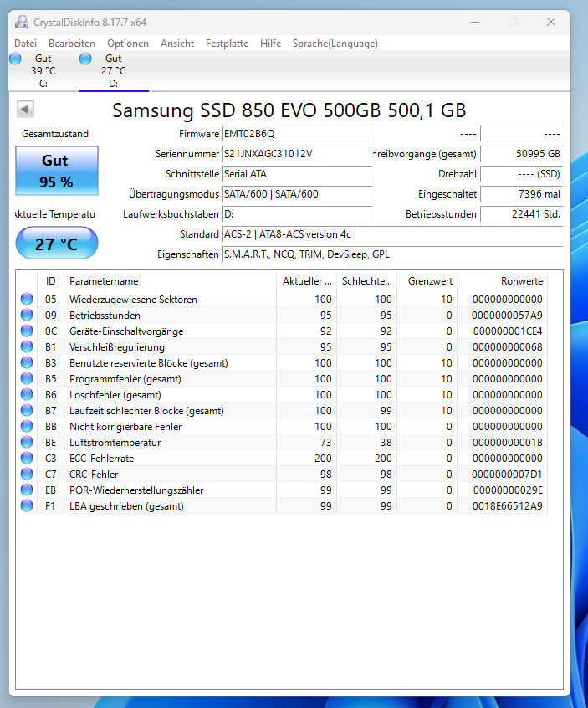Click the Aktueller column header

pos(307,281)
